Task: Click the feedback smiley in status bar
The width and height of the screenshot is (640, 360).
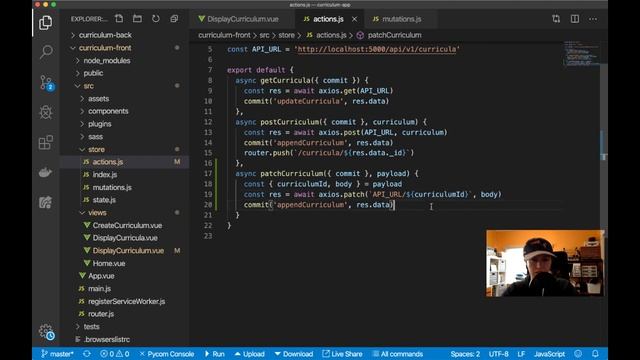Action: [x=578, y=354]
